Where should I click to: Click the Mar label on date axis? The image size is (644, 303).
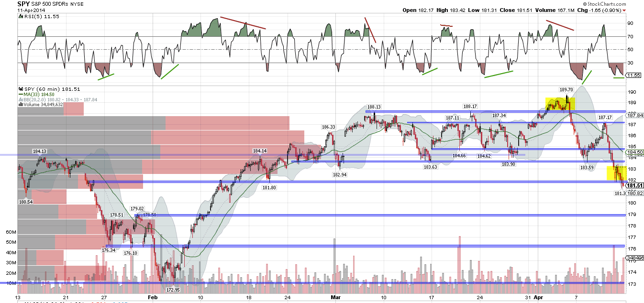pos(336,297)
